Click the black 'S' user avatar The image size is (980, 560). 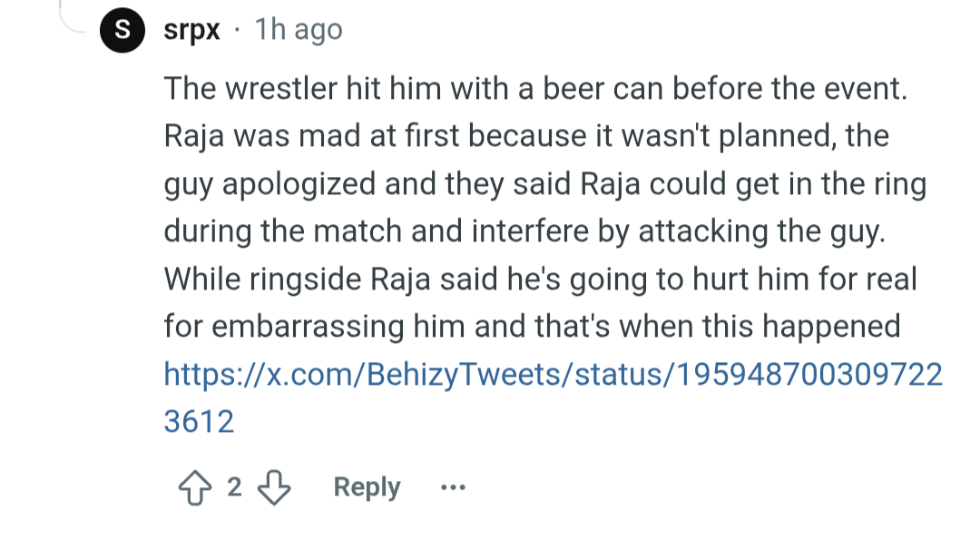pos(122,29)
